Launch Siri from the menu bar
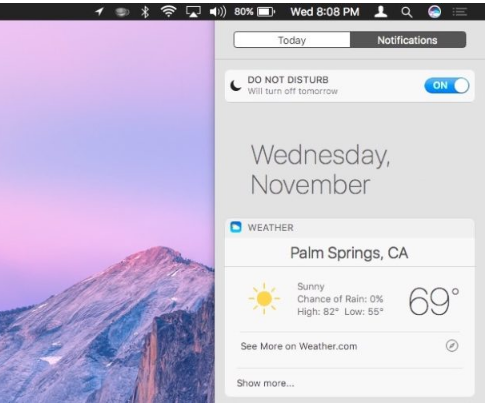The image size is (489, 412). coord(434,12)
